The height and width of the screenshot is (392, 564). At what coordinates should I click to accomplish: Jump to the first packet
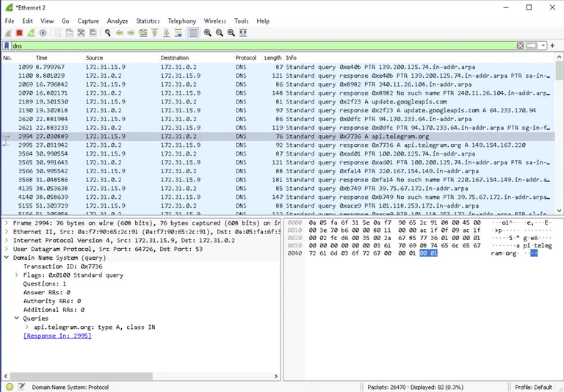click(x=155, y=33)
